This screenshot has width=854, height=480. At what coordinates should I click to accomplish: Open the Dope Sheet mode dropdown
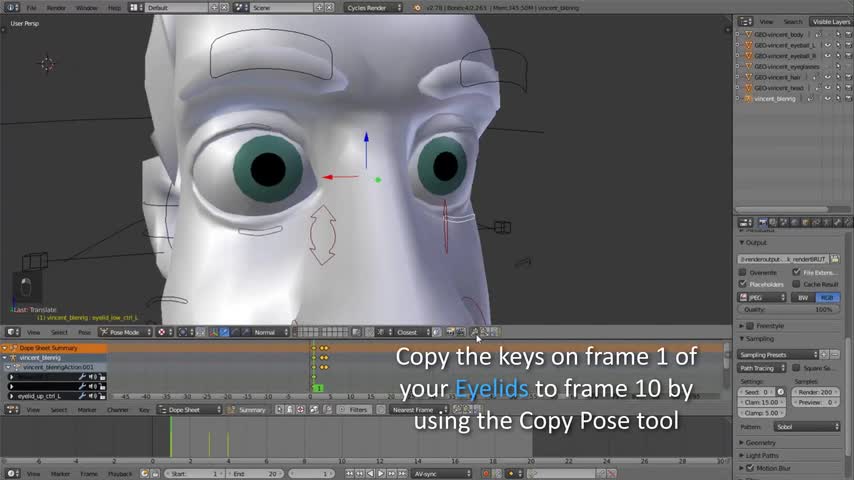[190, 410]
